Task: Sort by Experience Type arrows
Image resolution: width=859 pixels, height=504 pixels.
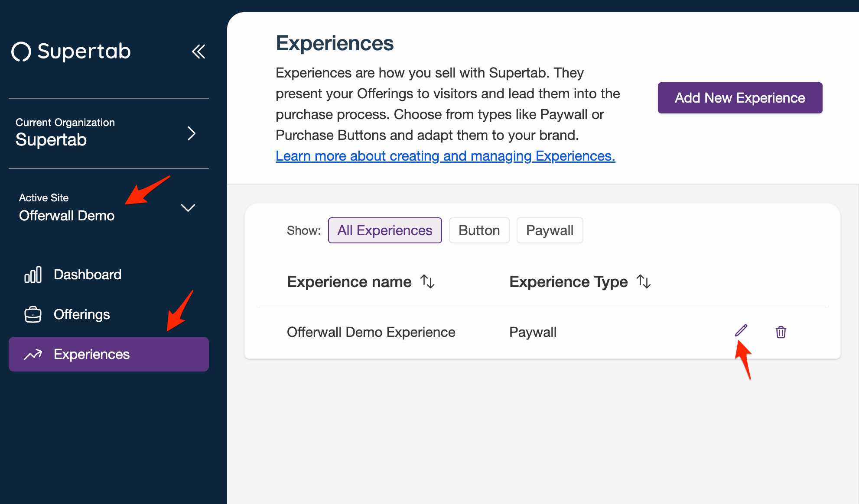Action: (x=644, y=282)
